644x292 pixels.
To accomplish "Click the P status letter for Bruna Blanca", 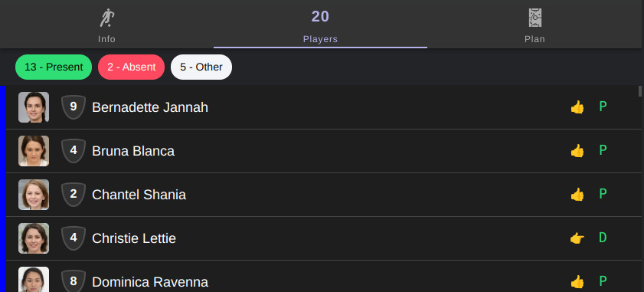I will (603, 150).
